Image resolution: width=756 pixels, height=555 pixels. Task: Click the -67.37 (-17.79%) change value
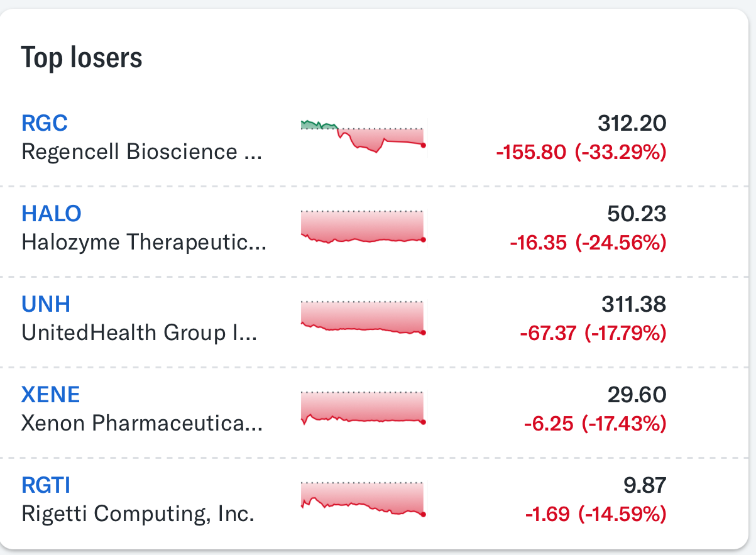coord(593,333)
